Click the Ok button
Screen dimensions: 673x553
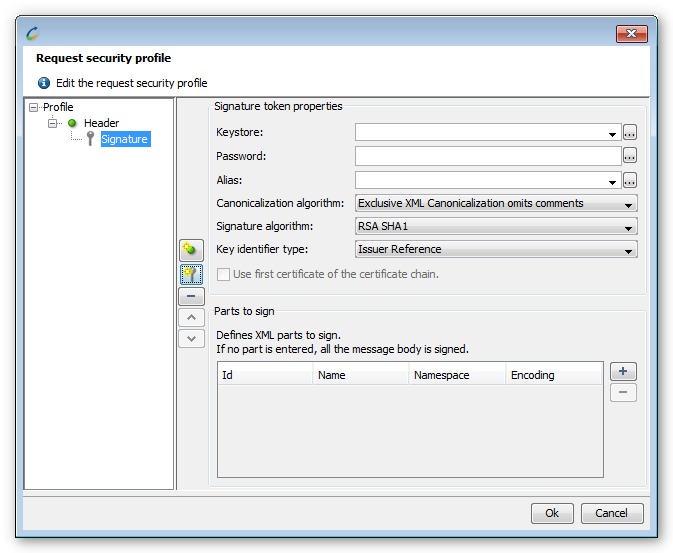click(x=552, y=513)
